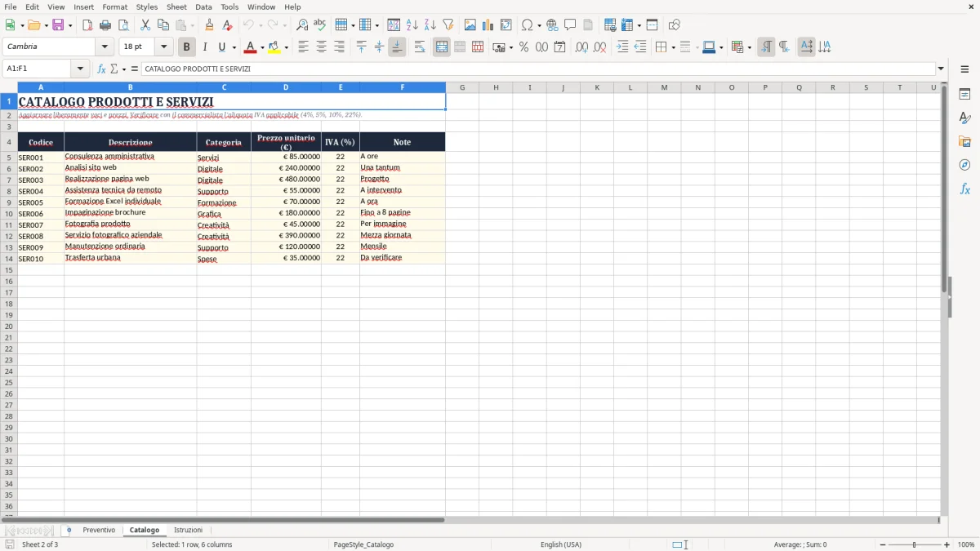The width and height of the screenshot is (980, 551).
Task: Open the sidebar Styles panel icon
Action: pos(964,118)
